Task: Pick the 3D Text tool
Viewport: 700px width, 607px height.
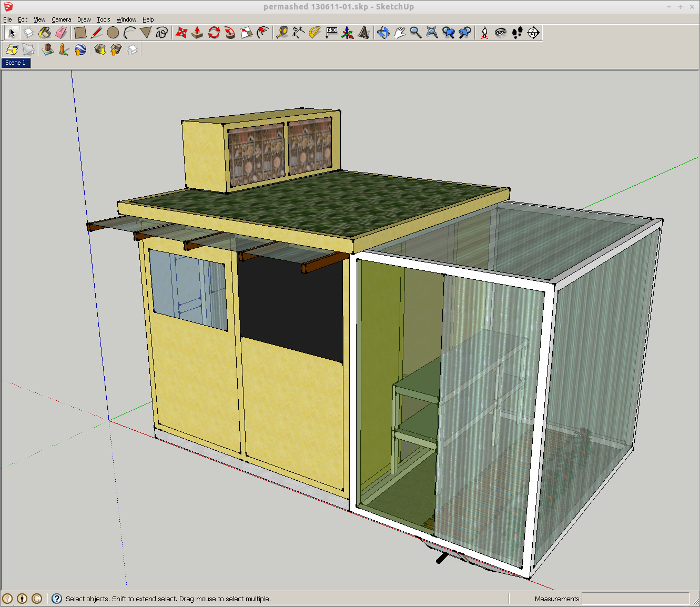Action: (363, 33)
